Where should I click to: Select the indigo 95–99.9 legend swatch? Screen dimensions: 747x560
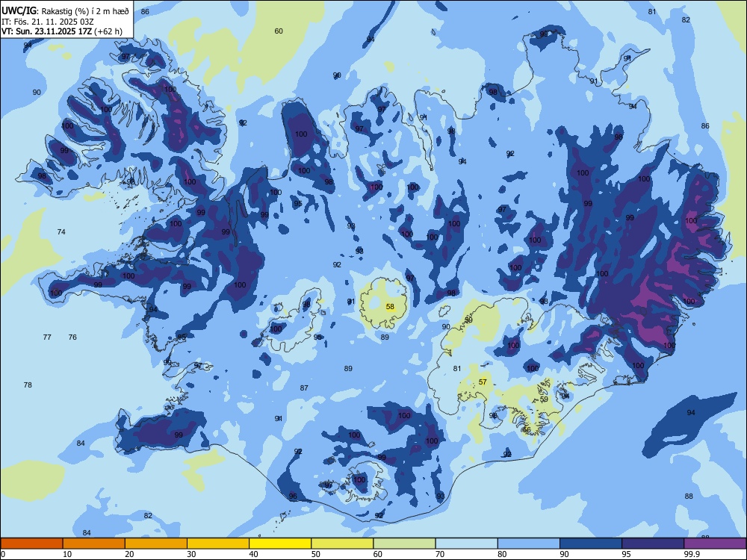click(653, 544)
